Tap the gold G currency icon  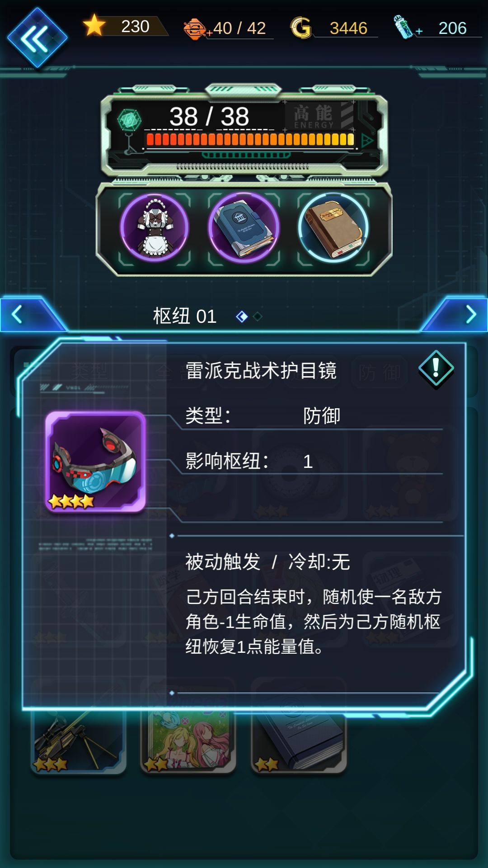(300, 28)
